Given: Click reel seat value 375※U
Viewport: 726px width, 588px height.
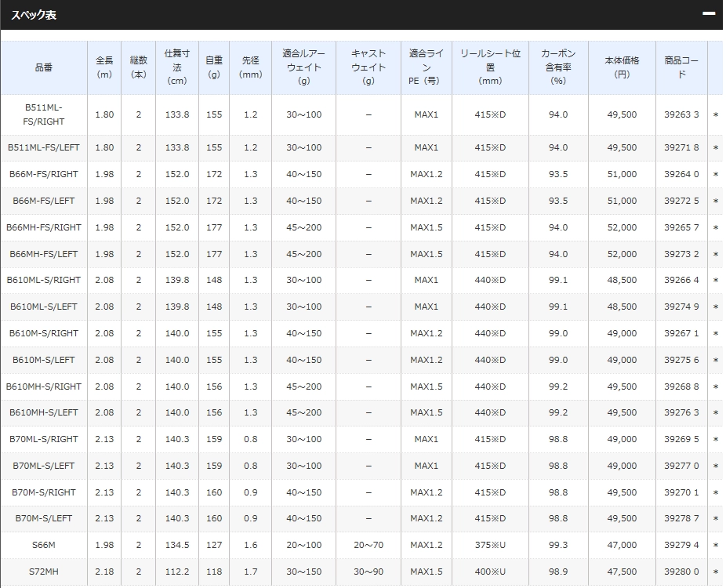Looking at the screenshot, I should click(x=490, y=546).
